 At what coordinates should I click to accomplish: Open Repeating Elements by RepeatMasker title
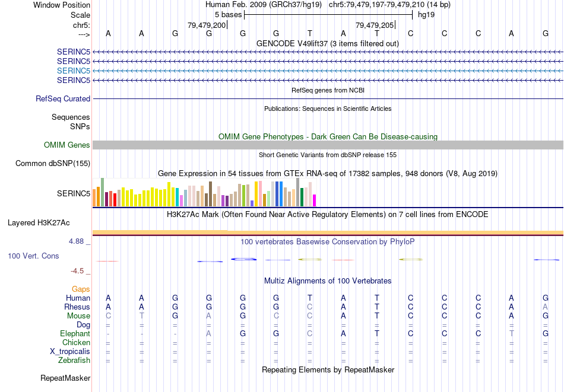pos(328,369)
